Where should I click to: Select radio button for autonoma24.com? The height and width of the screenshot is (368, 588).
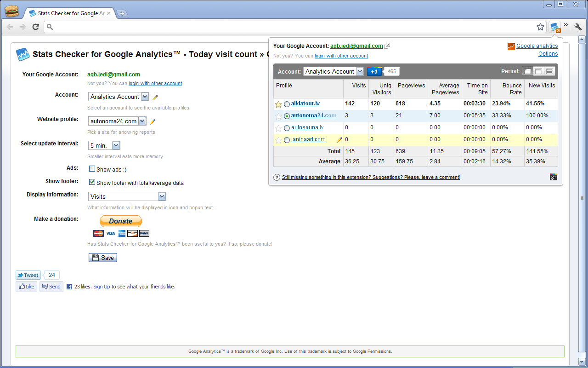click(287, 116)
